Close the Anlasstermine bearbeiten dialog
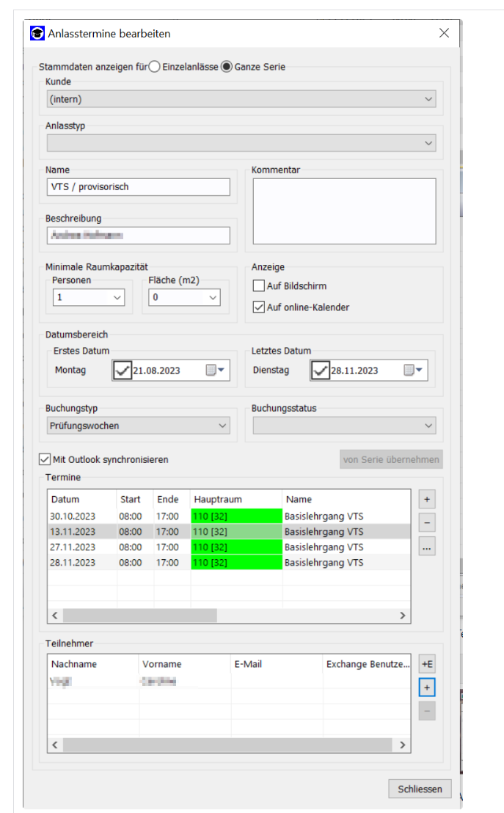 point(444,33)
